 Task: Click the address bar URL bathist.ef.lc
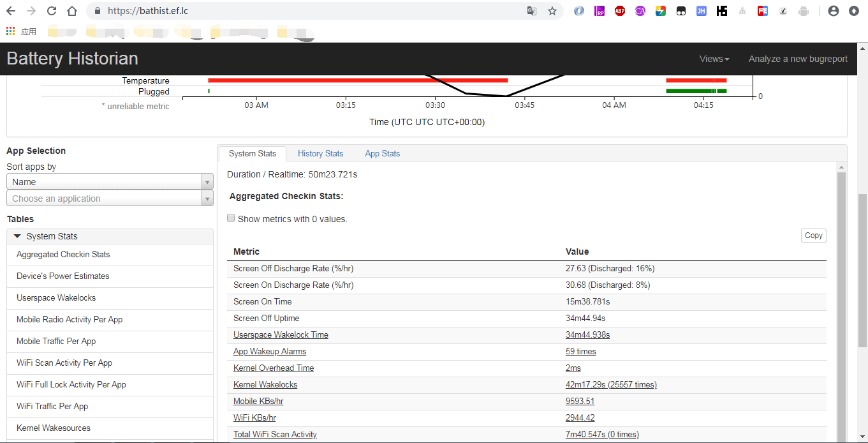click(x=148, y=11)
